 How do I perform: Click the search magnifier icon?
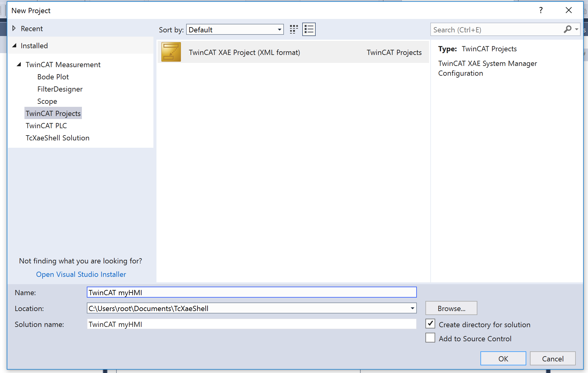click(568, 30)
